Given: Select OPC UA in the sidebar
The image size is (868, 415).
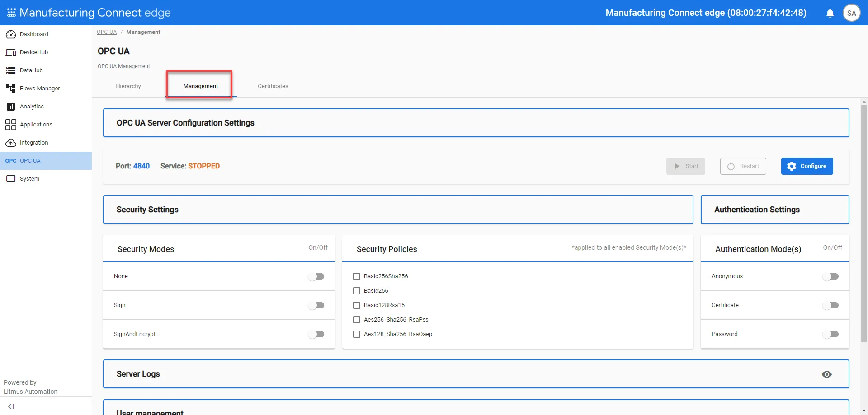Looking at the screenshot, I should click(46, 161).
